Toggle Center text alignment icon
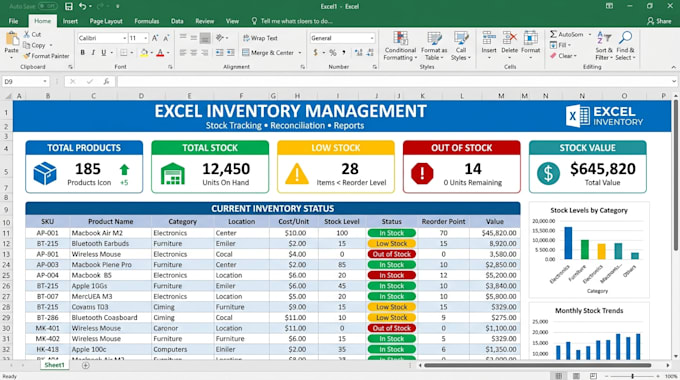Screen dimensions: 680x380 (194, 52)
